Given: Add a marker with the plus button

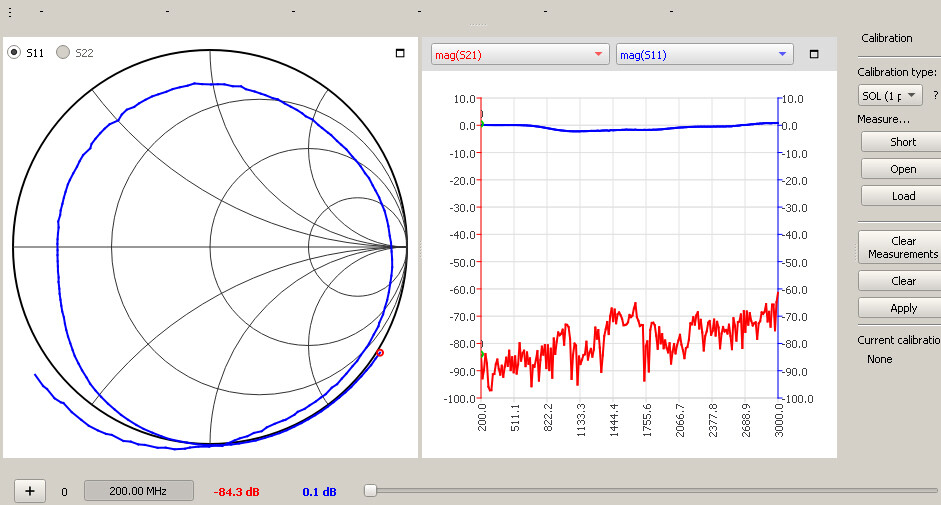Looking at the screenshot, I should [29, 491].
